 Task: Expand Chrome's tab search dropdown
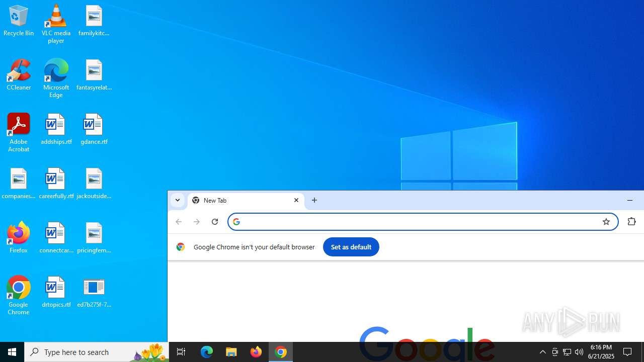tap(178, 200)
